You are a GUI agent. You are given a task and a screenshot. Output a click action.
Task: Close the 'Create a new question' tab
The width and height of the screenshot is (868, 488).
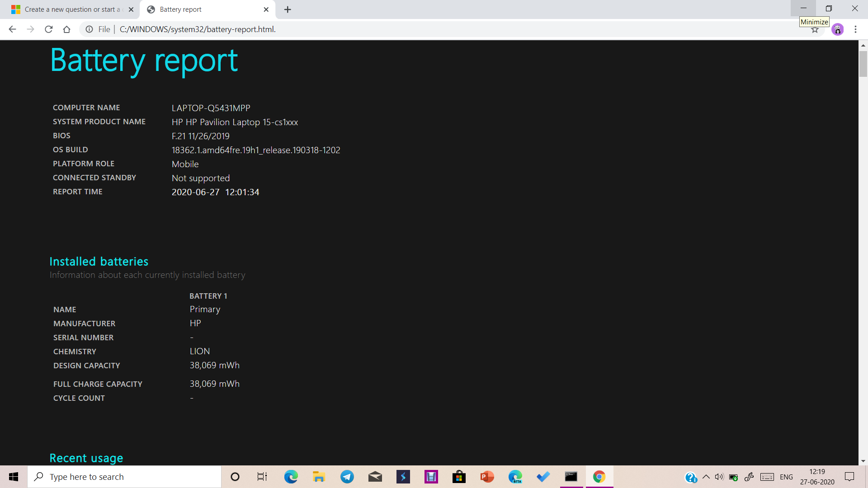[x=131, y=9]
